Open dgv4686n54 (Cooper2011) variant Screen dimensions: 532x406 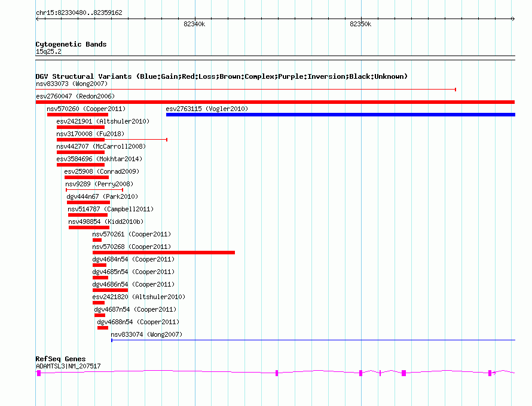click(133, 284)
